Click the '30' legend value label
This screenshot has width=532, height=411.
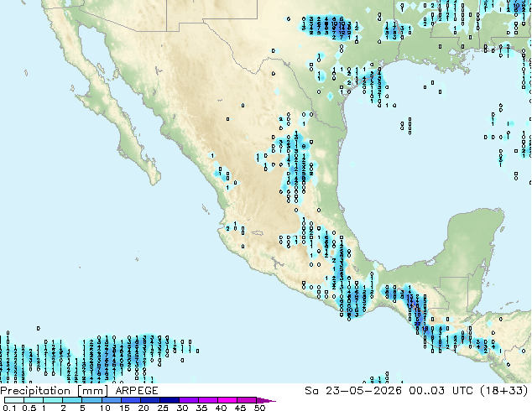point(182,408)
